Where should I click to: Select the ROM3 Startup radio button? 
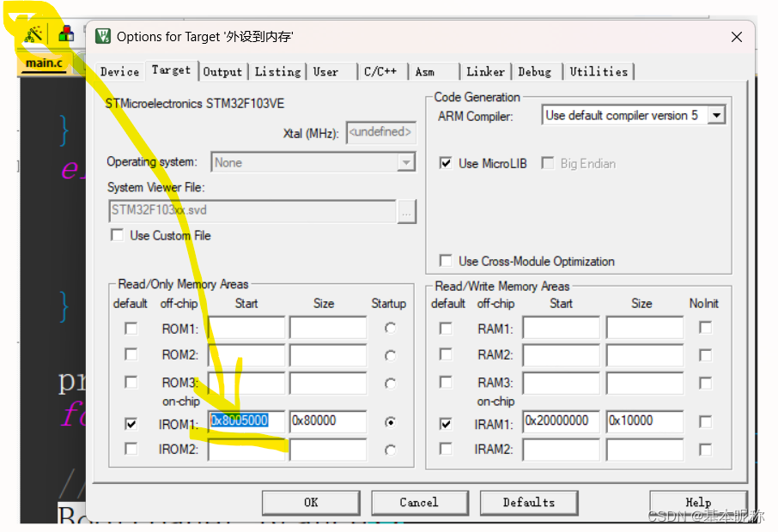click(x=391, y=384)
